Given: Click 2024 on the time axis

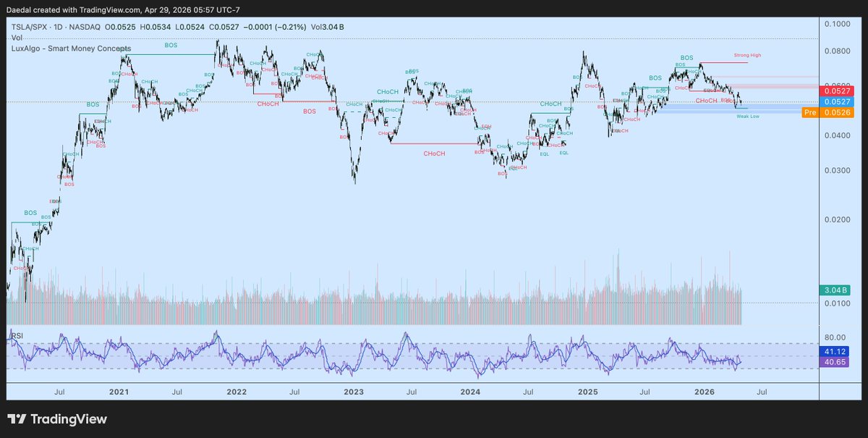Looking at the screenshot, I should [x=470, y=392].
